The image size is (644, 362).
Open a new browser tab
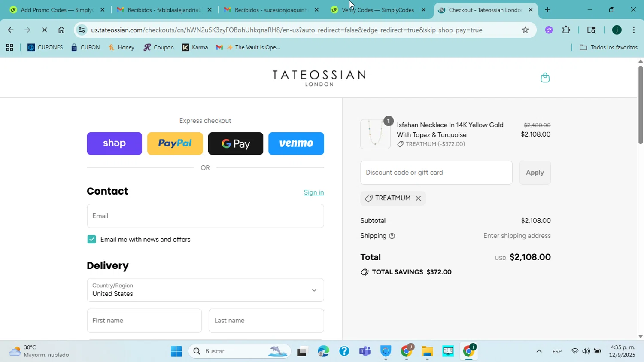tap(547, 10)
